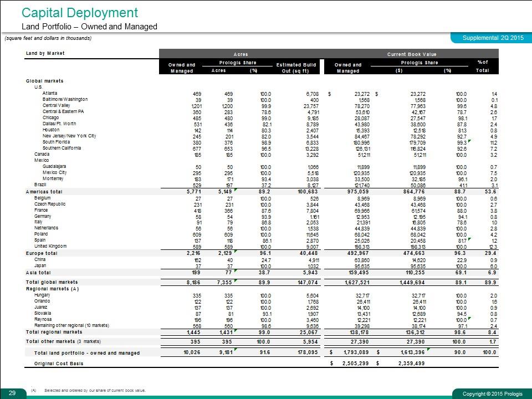
Task: Click the 'United Kingdom' row label
Action: pyautogui.click(x=50, y=246)
